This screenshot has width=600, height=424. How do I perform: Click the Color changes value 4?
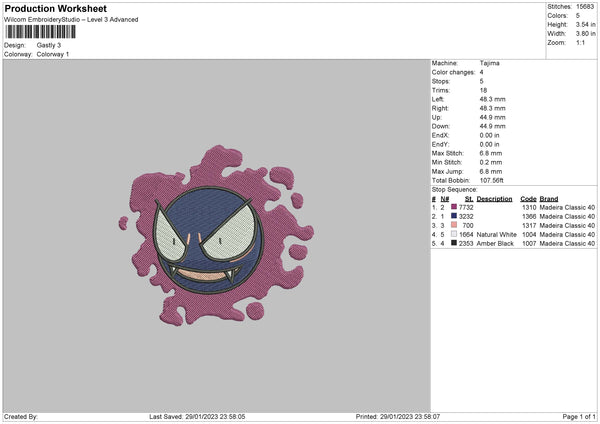tap(481, 72)
